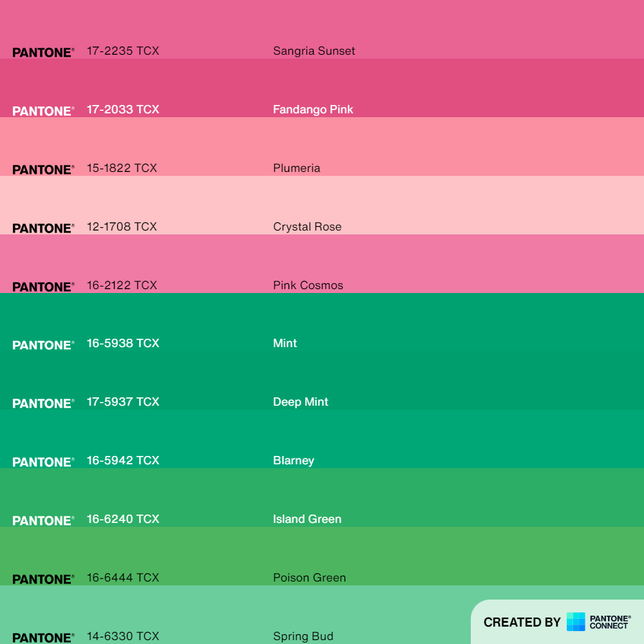Image resolution: width=644 pixels, height=644 pixels.
Task: Pick the Crystal Rose color swatch
Action: tap(322, 205)
